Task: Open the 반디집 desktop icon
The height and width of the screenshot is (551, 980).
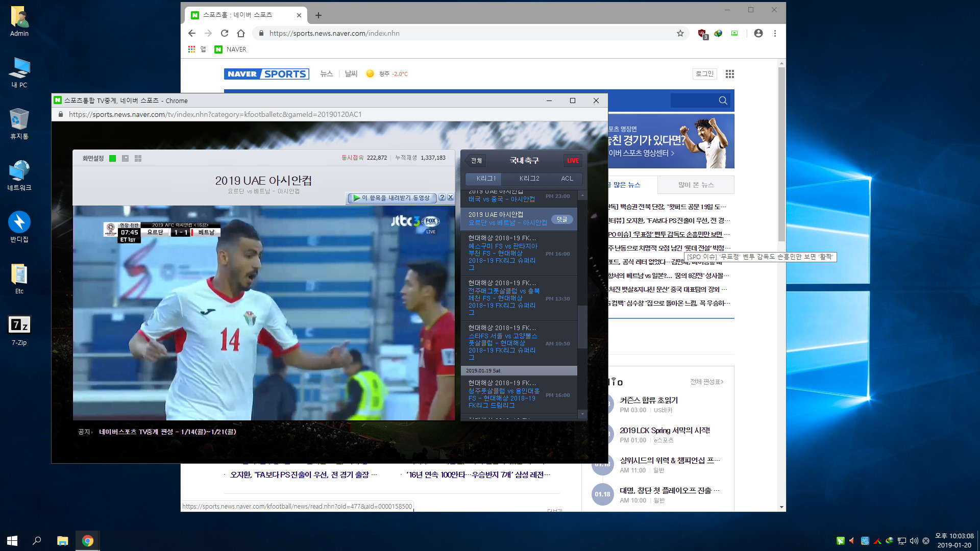Action: [x=19, y=227]
